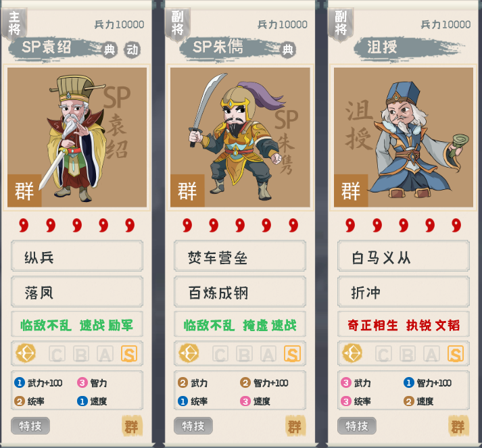The width and height of the screenshot is (482, 448).
Task: Click the 主将 banner on the first card
Action: (x=14, y=24)
